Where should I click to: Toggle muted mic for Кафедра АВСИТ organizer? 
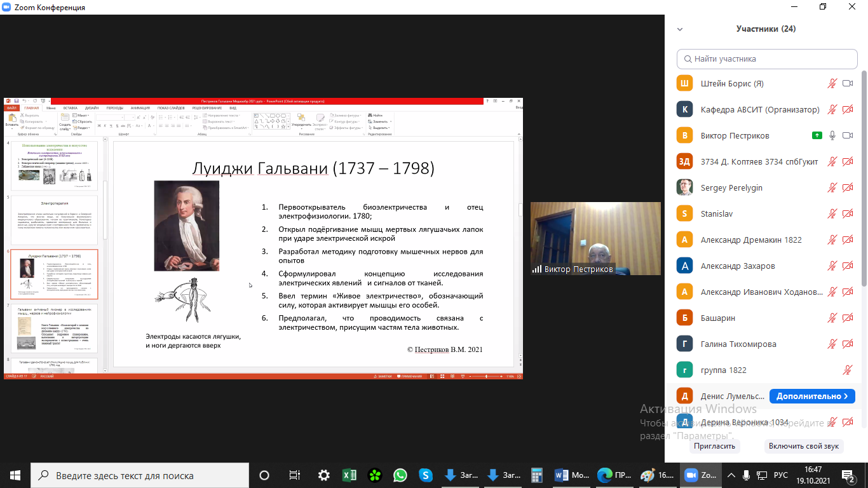832,109
